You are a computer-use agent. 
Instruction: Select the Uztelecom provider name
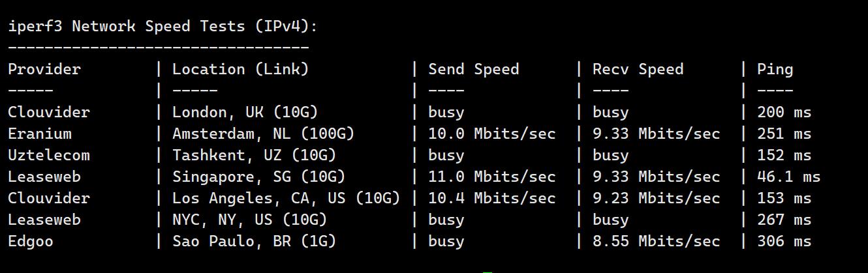click(49, 155)
